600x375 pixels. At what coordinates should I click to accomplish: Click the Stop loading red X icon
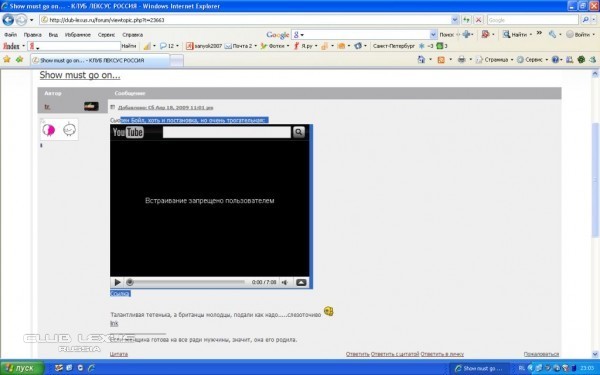click(x=478, y=20)
